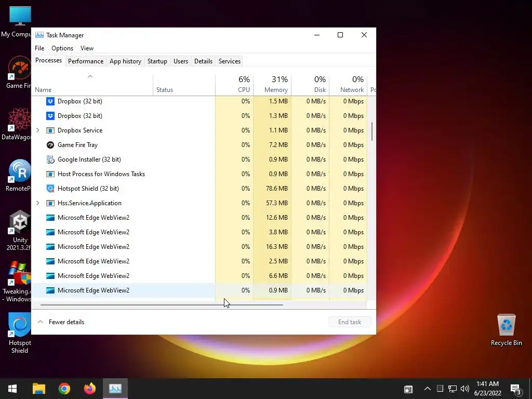Screen dimensions: 532x399
Task: Click the Google Installer (32 bit) icon
Action: [x=50, y=159]
